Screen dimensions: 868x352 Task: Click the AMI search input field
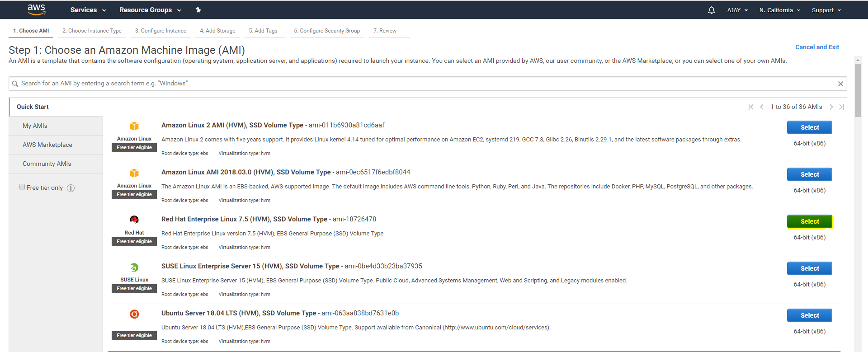pos(428,84)
